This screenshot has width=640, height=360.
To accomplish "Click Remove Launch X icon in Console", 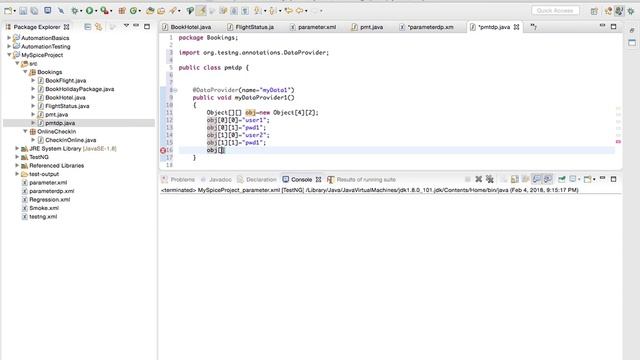I will [478, 179].
